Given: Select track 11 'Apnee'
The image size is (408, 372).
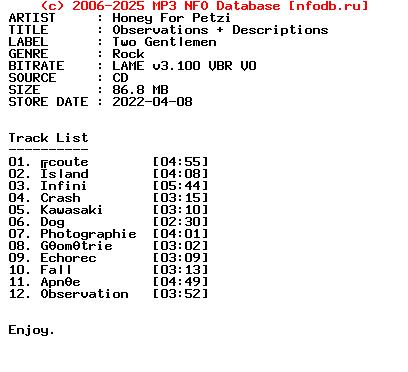Looking at the screenshot, I should (x=60, y=282).
